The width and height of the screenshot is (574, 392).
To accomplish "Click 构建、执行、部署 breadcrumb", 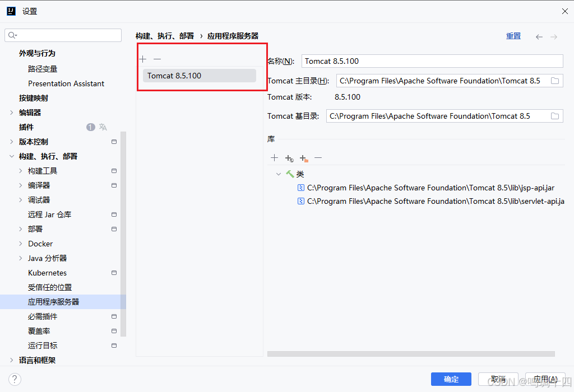I will [165, 36].
